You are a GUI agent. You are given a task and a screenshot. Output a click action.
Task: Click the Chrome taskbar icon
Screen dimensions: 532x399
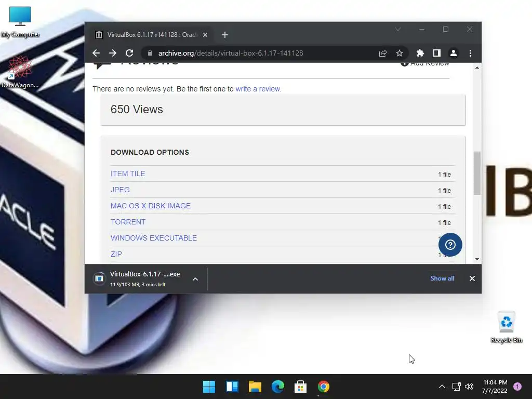pos(323,387)
